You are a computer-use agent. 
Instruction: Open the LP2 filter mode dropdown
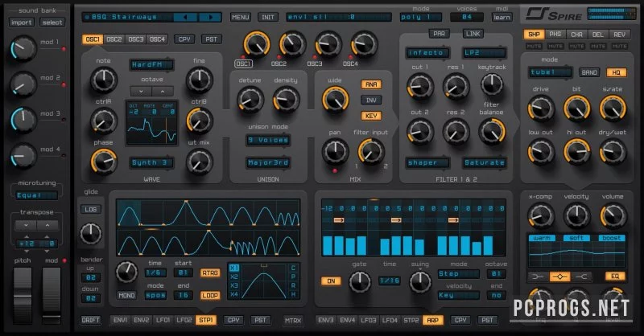click(484, 52)
